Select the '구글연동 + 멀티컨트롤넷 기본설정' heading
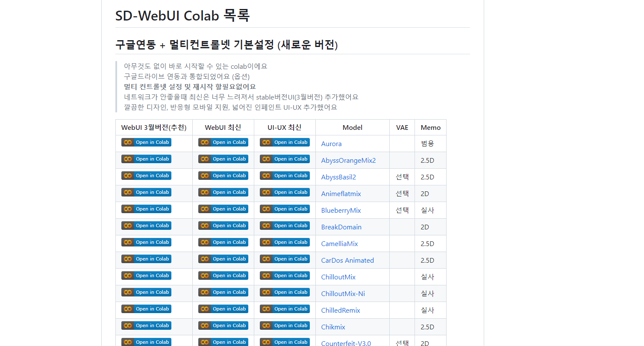The image size is (644, 346). 226,44
